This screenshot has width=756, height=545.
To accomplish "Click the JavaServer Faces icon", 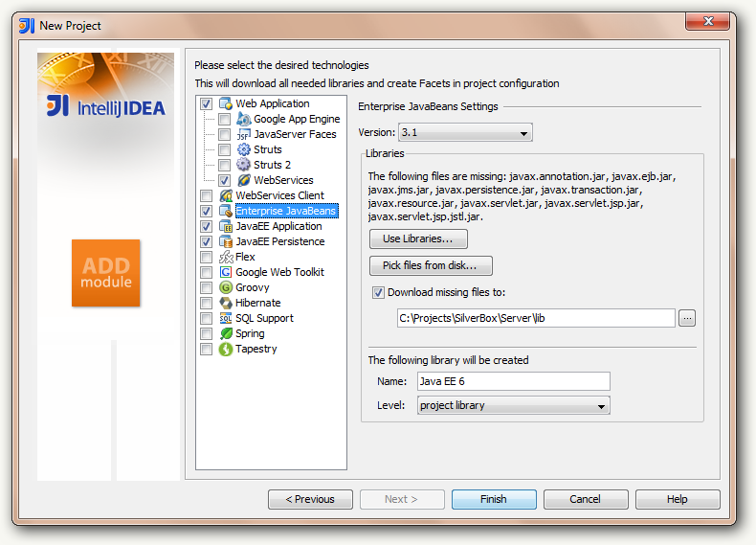I will click(244, 134).
